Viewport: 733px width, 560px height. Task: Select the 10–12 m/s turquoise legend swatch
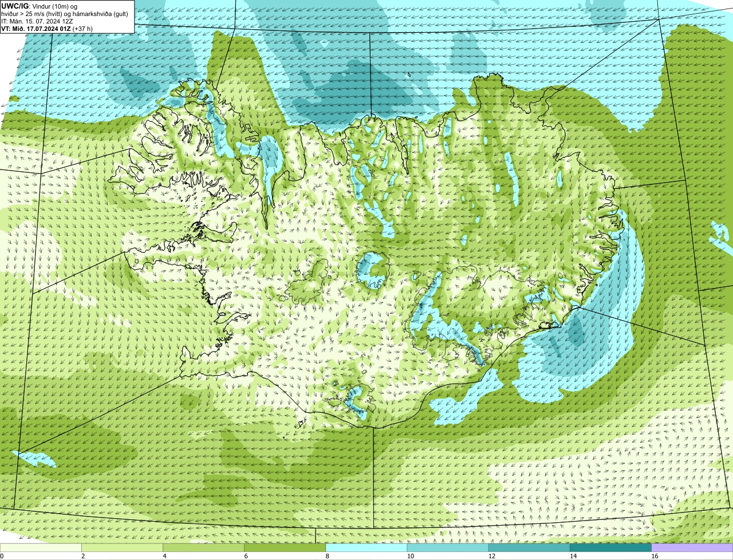click(448, 548)
